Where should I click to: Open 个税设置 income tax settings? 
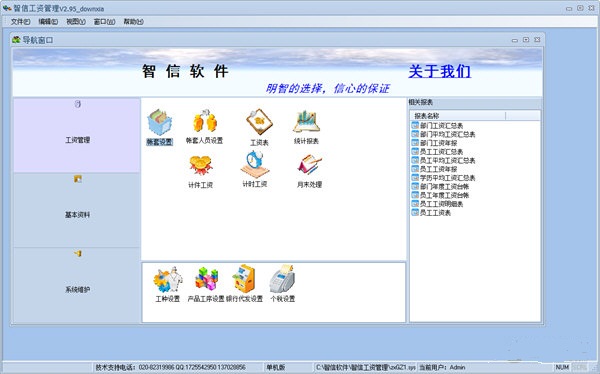(282, 284)
